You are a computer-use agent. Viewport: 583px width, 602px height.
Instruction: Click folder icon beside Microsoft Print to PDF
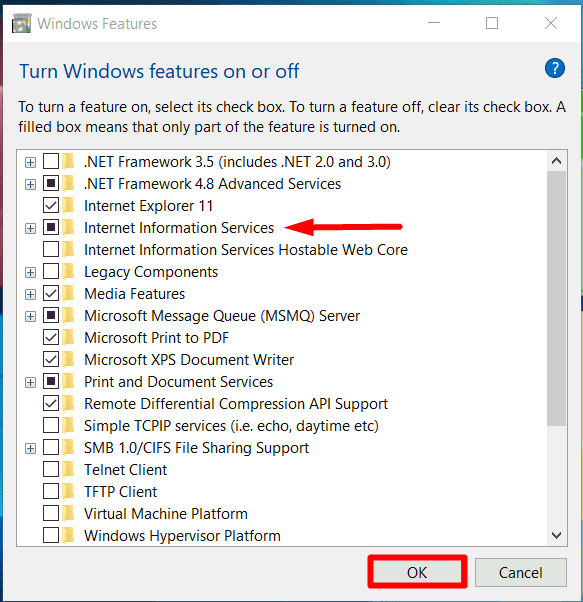pos(69,337)
